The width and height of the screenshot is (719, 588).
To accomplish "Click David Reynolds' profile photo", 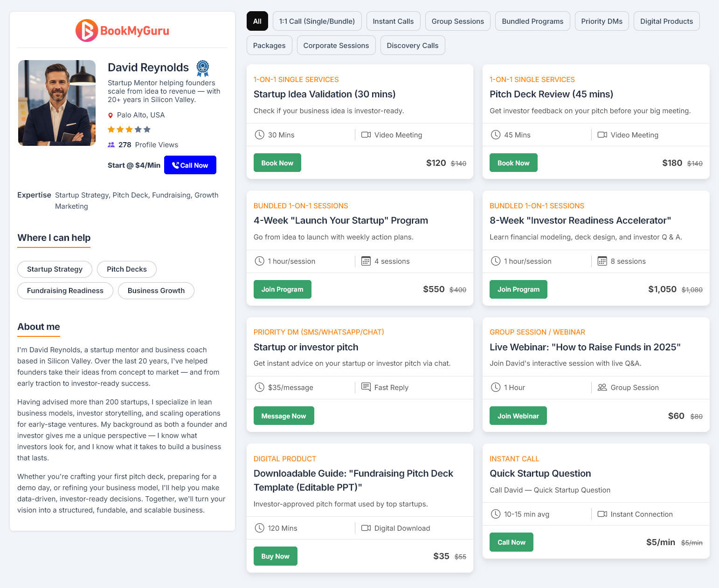I will point(57,103).
